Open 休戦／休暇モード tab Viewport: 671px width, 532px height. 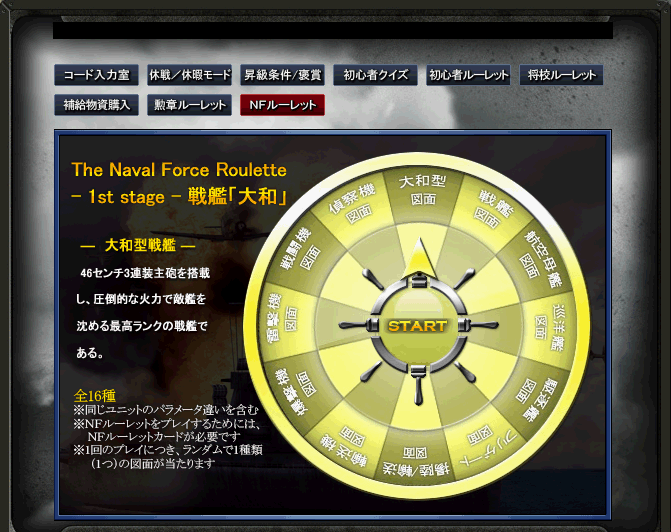coord(190,75)
